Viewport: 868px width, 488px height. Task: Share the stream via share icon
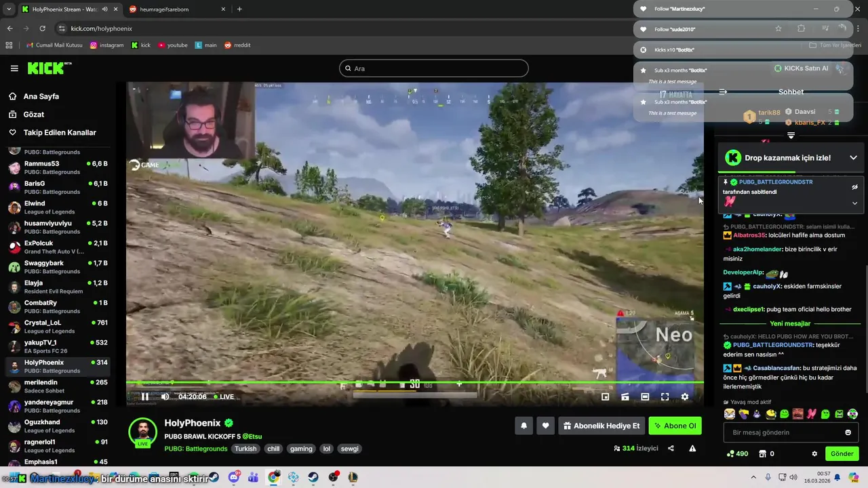click(x=671, y=448)
